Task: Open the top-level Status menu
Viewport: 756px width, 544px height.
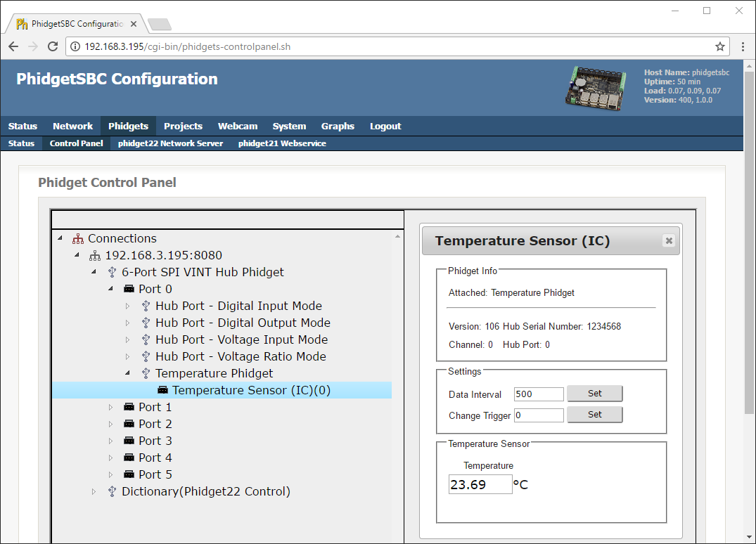Action: pos(23,127)
